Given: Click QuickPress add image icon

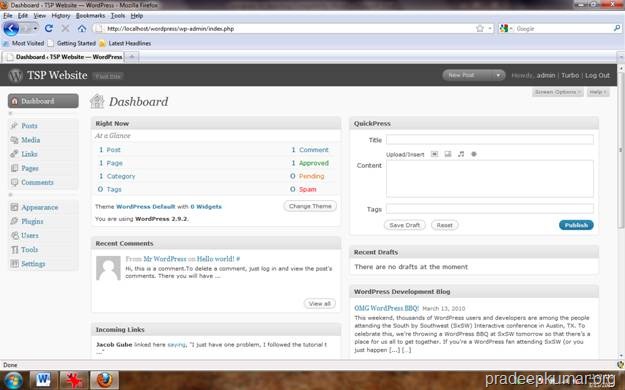Looking at the screenshot, I should tap(434, 154).
